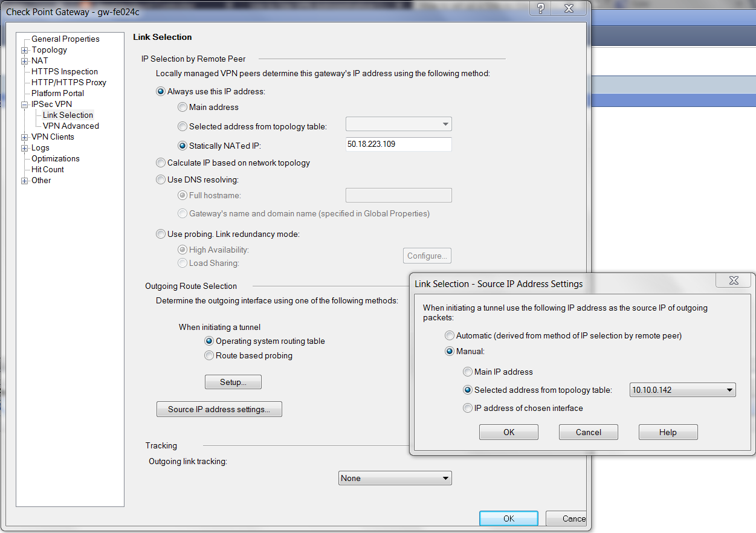This screenshot has height=533, width=756.
Task: Expand the Logs tree node
Action: coord(25,148)
